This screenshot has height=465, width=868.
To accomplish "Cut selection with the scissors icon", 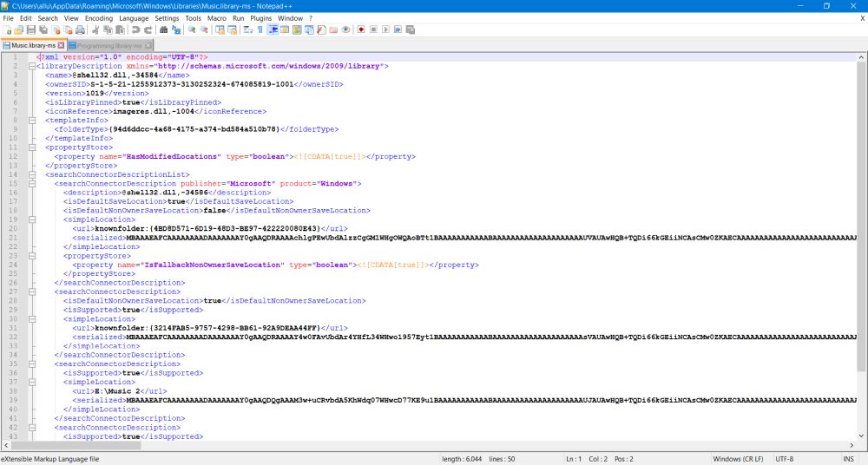I will pos(95,29).
